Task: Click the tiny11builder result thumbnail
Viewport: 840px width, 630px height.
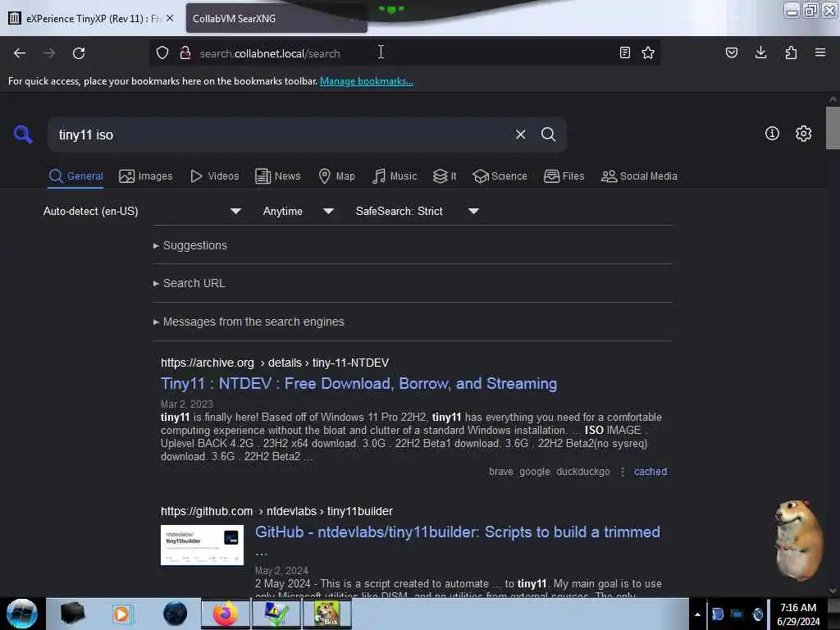Action: point(202,545)
